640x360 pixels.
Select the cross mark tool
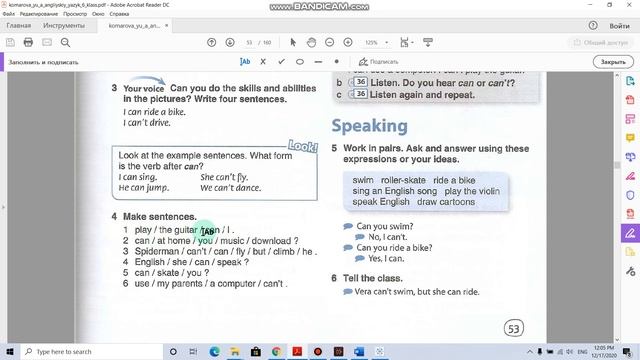(263, 62)
